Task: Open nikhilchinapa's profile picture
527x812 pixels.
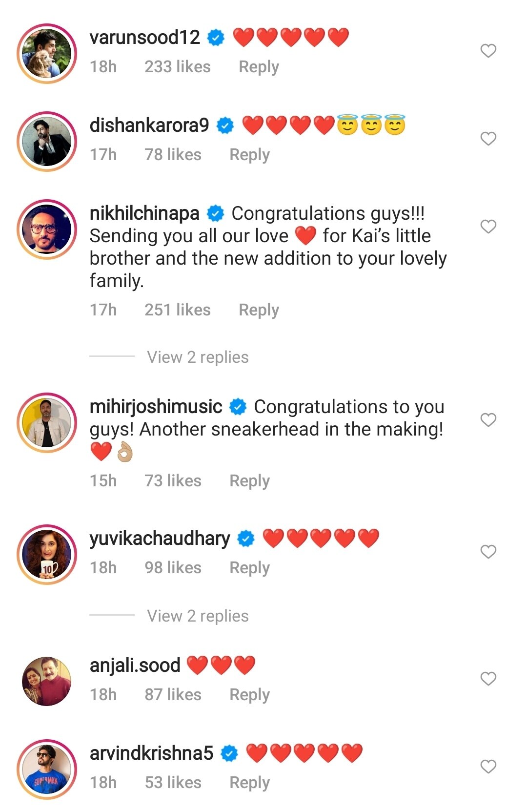Action: 47,229
